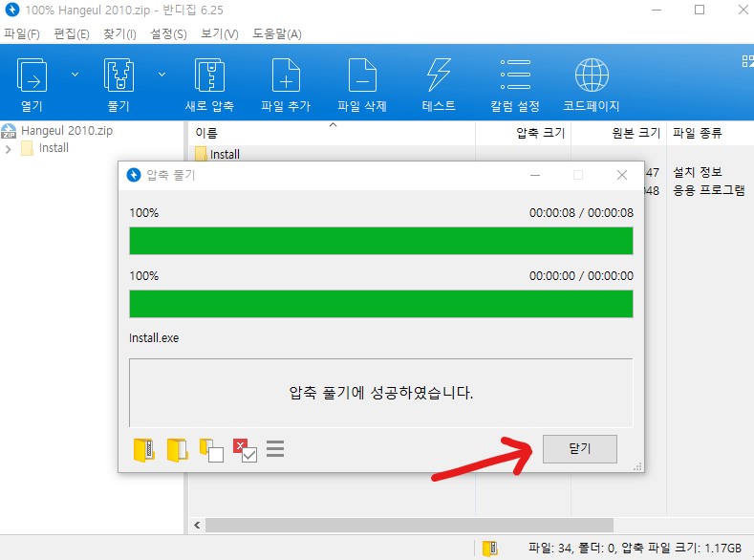Click the horizontal scrollbar left arrow
The width and height of the screenshot is (754, 560).
(x=197, y=525)
